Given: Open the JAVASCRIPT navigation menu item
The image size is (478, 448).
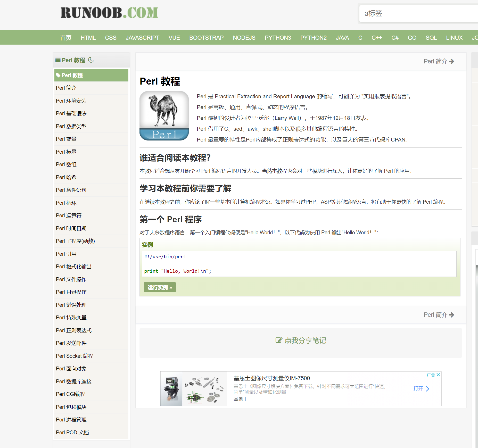Looking at the screenshot, I should pyautogui.click(x=142, y=38).
